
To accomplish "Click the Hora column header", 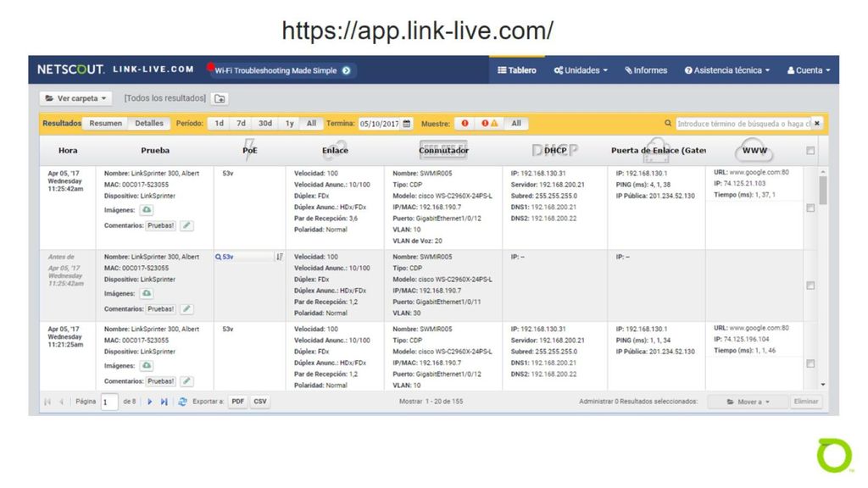I will (68, 151).
